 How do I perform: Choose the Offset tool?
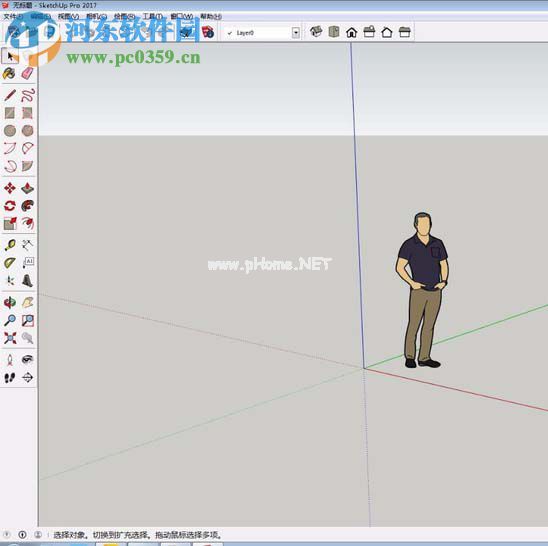(x=28, y=224)
